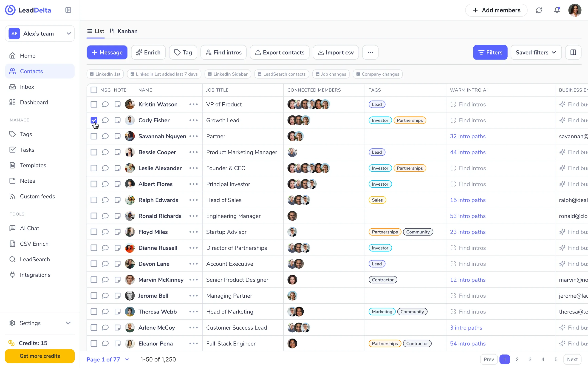Switch to Kanban view tab
Viewport: 588px width, 368px height.
[x=124, y=31]
